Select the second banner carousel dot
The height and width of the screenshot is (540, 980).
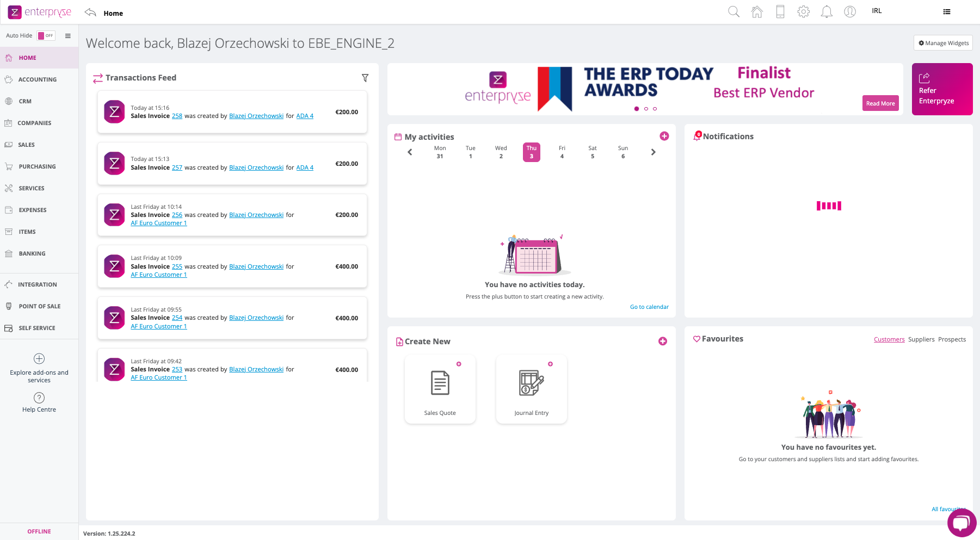pyautogui.click(x=646, y=109)
